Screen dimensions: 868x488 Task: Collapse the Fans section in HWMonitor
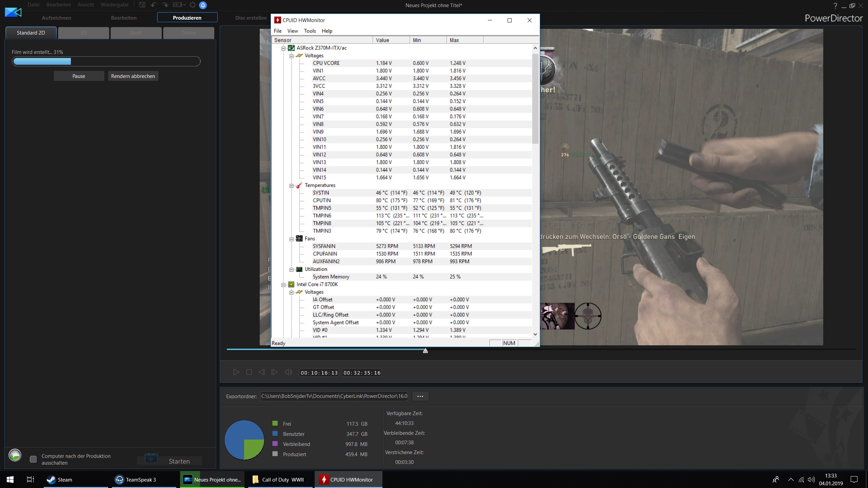[291, 239]
